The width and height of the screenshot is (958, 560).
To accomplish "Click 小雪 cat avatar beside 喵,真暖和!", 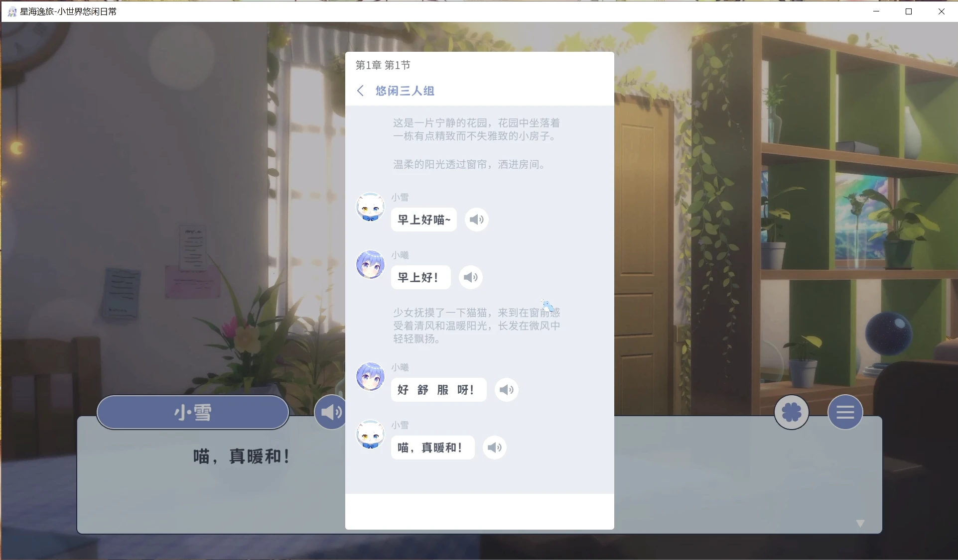I will point(370,435).
